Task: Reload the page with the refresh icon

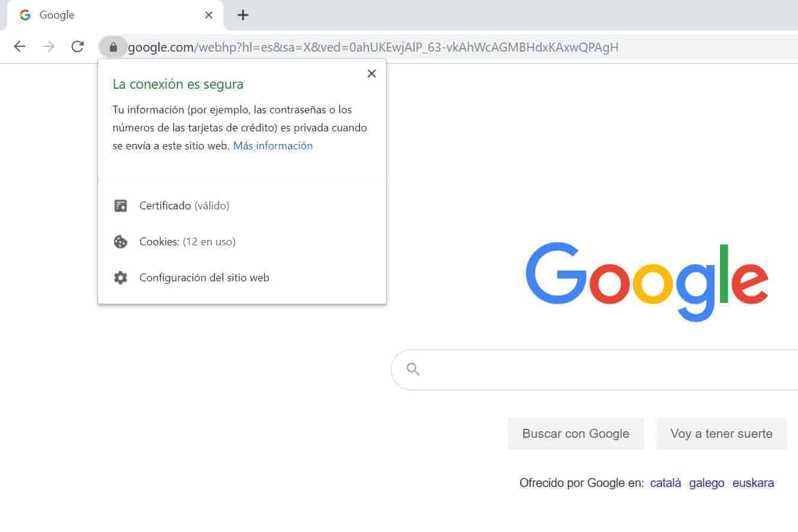Action: tap(77, 47)
